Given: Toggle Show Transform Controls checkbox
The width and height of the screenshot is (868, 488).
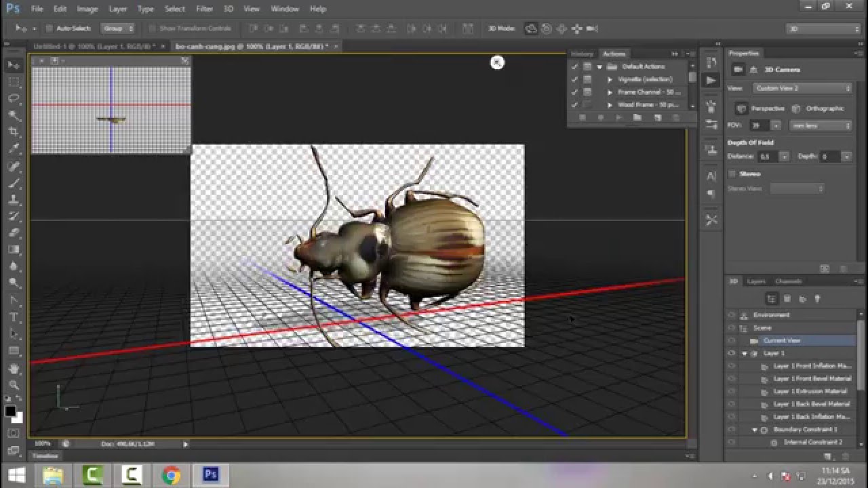Looking at the screenshot, I should 153,28.
